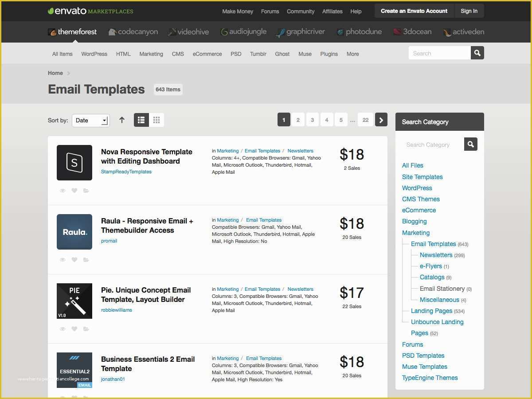This screenshot has height=399, width=532.
Task: Select All Items in the category bar
Action: (62, 54)
